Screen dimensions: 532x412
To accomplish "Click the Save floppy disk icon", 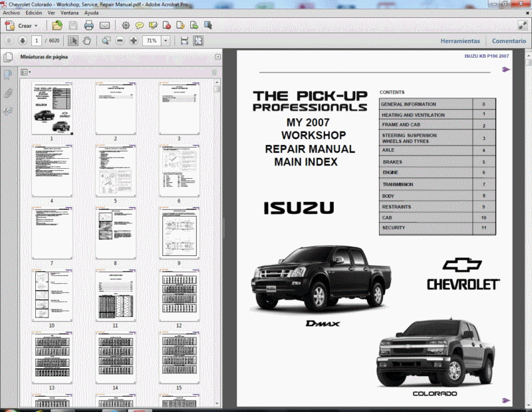I will pos(73,25).
